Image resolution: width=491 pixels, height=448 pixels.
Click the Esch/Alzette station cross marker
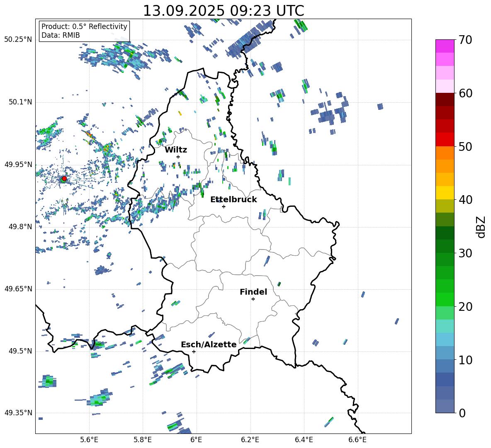(194, 351)
